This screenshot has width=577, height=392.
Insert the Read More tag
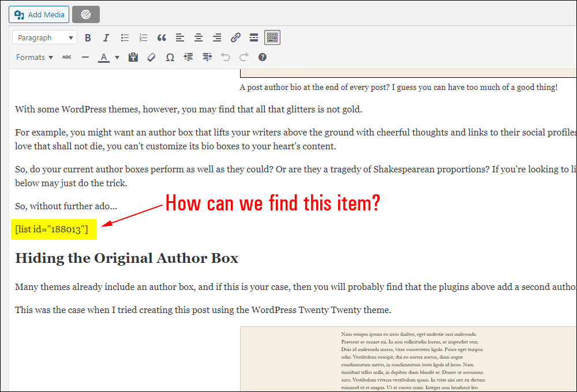click(254, 37)
